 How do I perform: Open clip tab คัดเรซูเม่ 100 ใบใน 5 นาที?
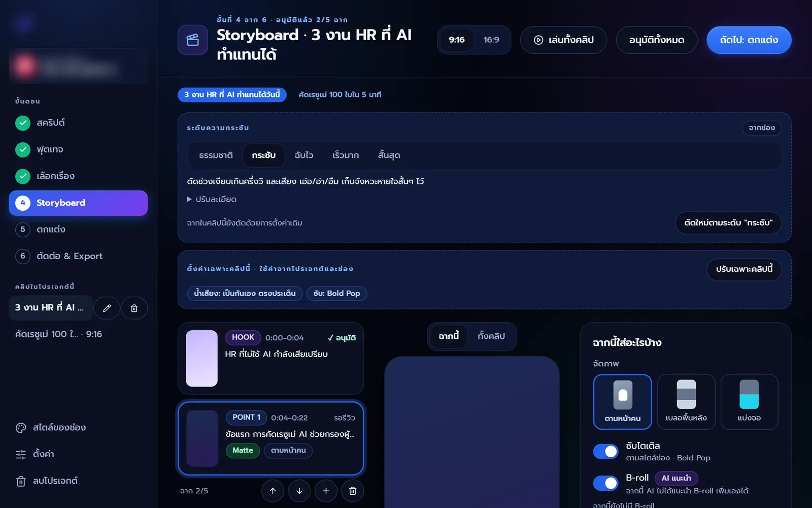pyautogui.click(x=340, y=94)
